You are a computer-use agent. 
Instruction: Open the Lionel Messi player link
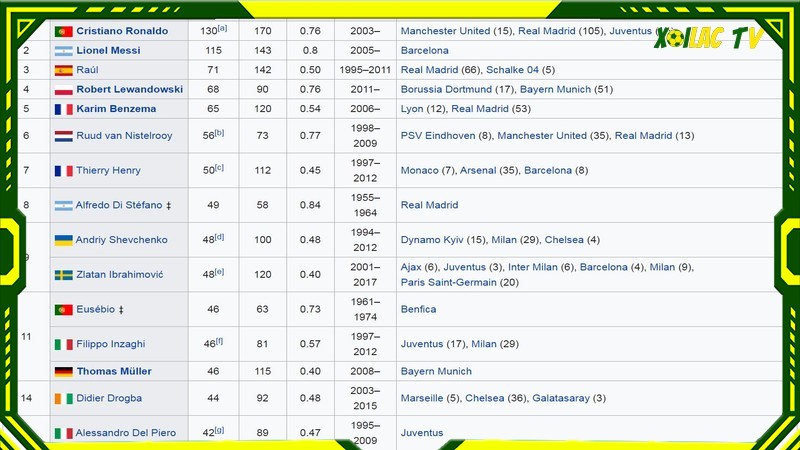pyautogui.click(x=108, y=50)
